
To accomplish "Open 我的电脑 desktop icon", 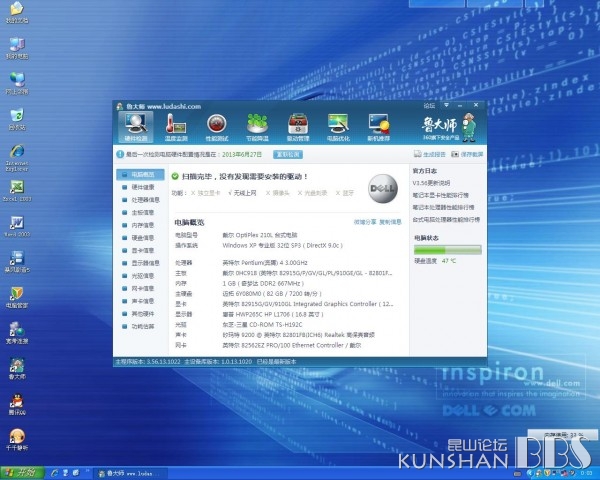I will (x=17, y=48).
